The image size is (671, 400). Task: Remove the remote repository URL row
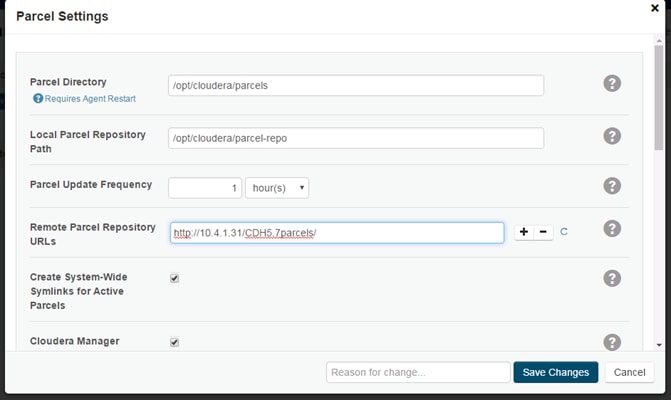[543, 232]
